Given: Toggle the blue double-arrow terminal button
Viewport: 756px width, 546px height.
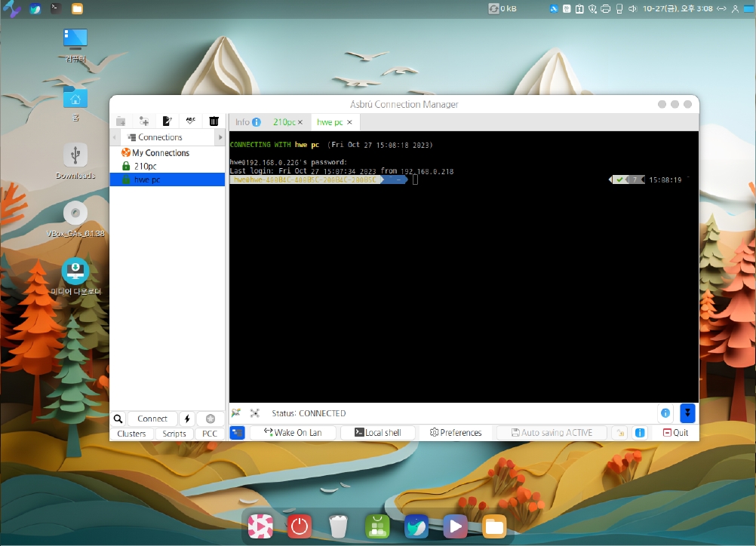Looking at the screenshot, I should (x=687, y=413).
